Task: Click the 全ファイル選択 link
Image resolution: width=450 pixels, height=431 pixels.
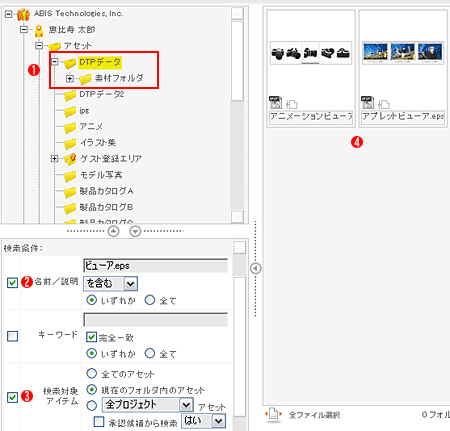Action: pos(314,415)
